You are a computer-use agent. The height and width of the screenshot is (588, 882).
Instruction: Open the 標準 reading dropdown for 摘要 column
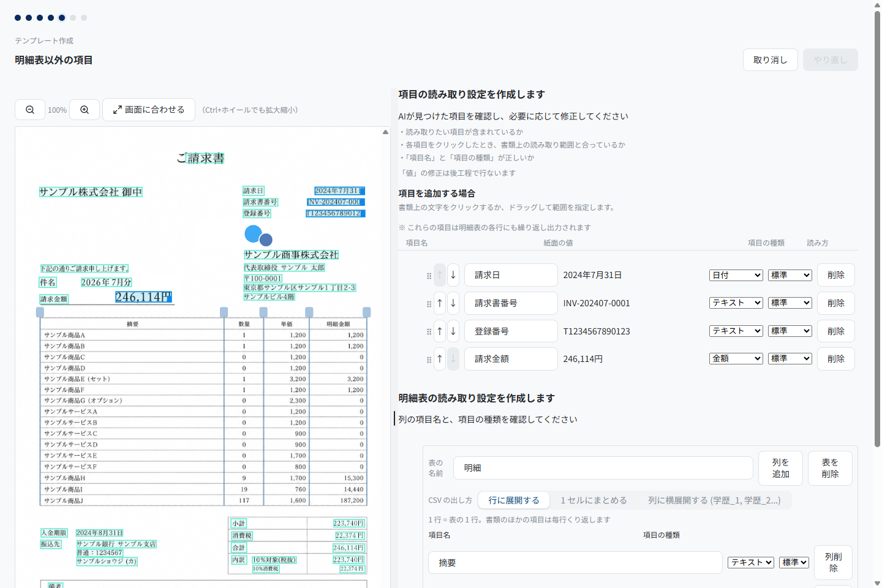[x=794, y=562]
